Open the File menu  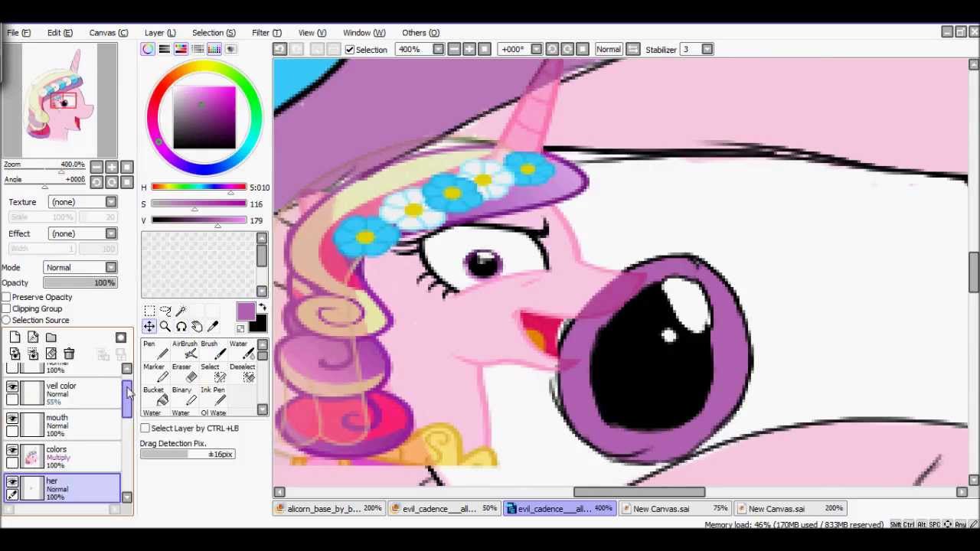[19, 33]
